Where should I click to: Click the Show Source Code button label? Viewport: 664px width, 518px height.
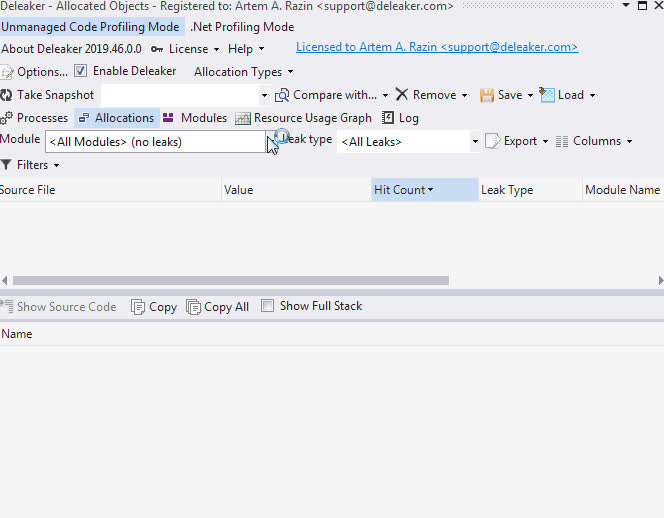[x=66, y=307]
